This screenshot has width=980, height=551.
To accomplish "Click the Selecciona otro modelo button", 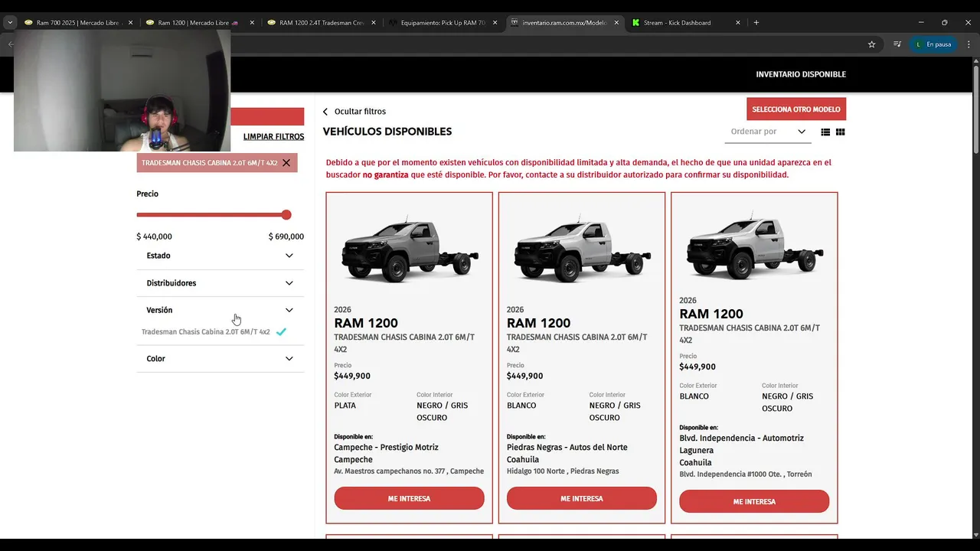I will [796, 109].
